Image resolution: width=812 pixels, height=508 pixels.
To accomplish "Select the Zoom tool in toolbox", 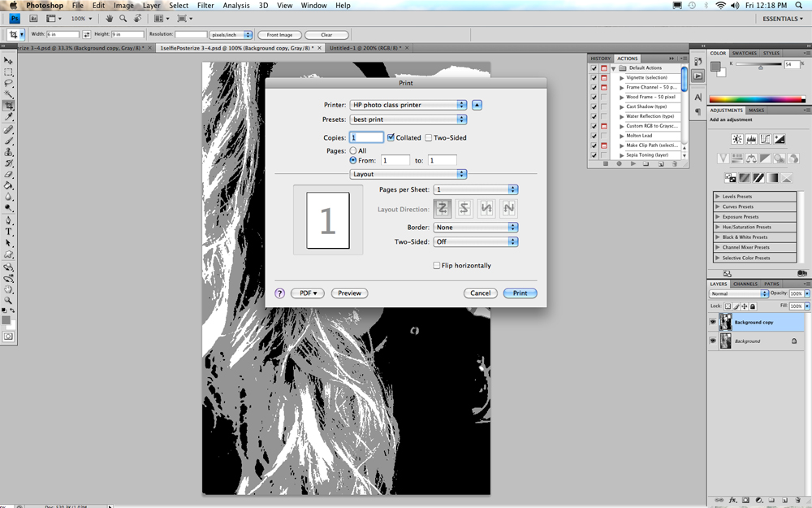I will point(8,300).
